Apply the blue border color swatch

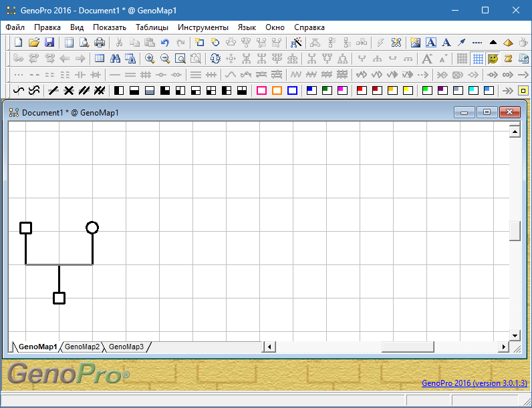[x=292, y=90]
